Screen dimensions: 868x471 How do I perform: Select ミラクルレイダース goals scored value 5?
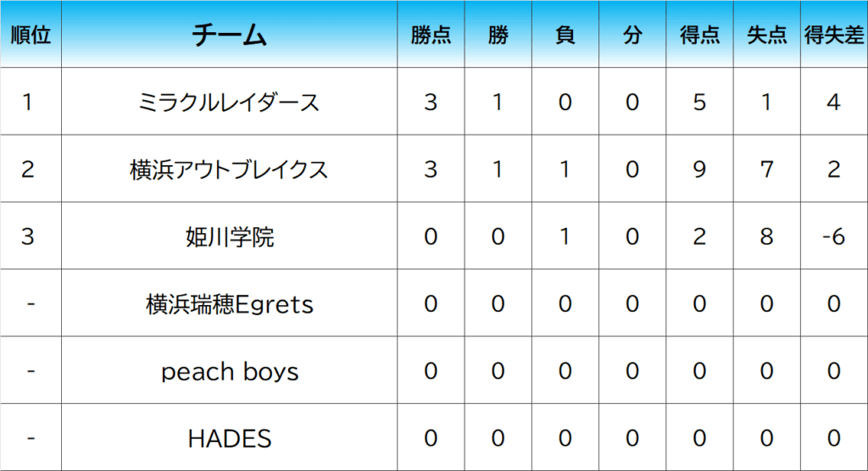[699, 103]
